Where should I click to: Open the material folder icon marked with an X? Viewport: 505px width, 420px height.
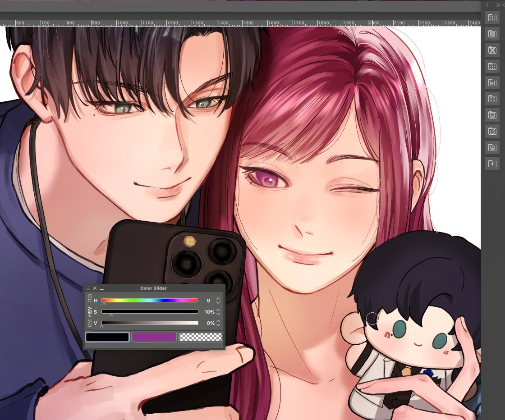pyautogui.click(x=492, y=50)
